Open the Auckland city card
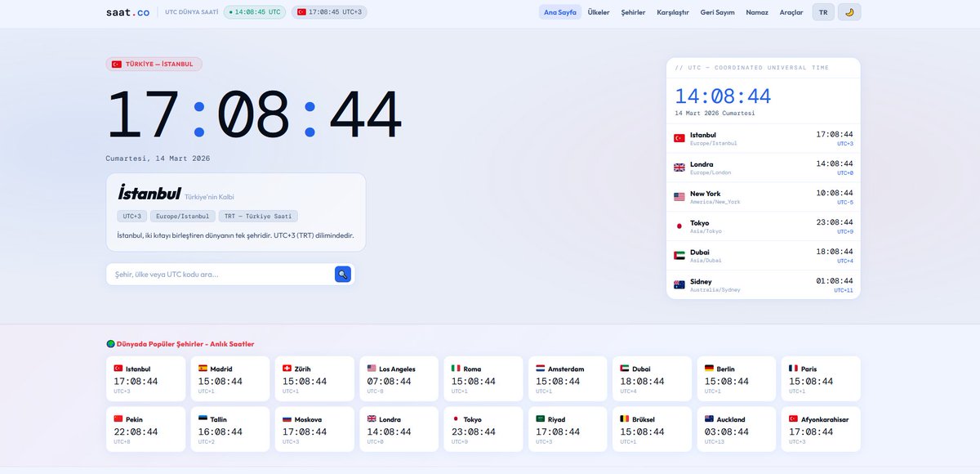The width and height of the screenshot is (980, 474). tap(737, 429)
